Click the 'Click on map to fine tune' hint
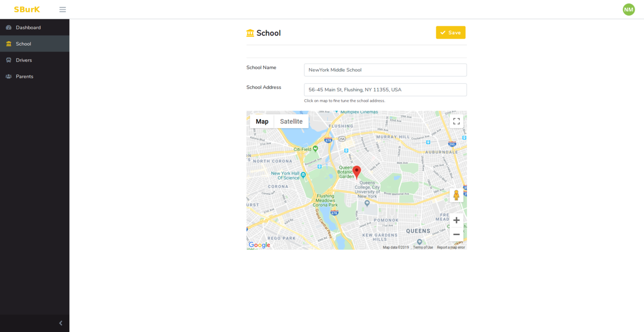The width and height of the screenshot is (644, 332). 345,101
